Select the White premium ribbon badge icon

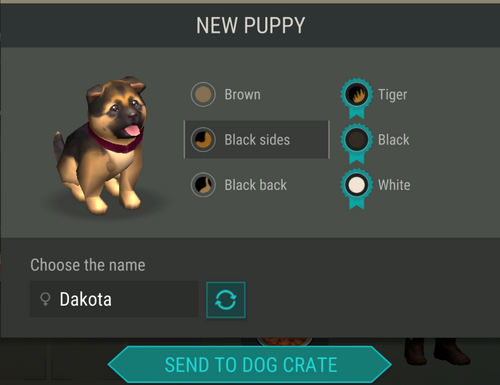(356, 189)
